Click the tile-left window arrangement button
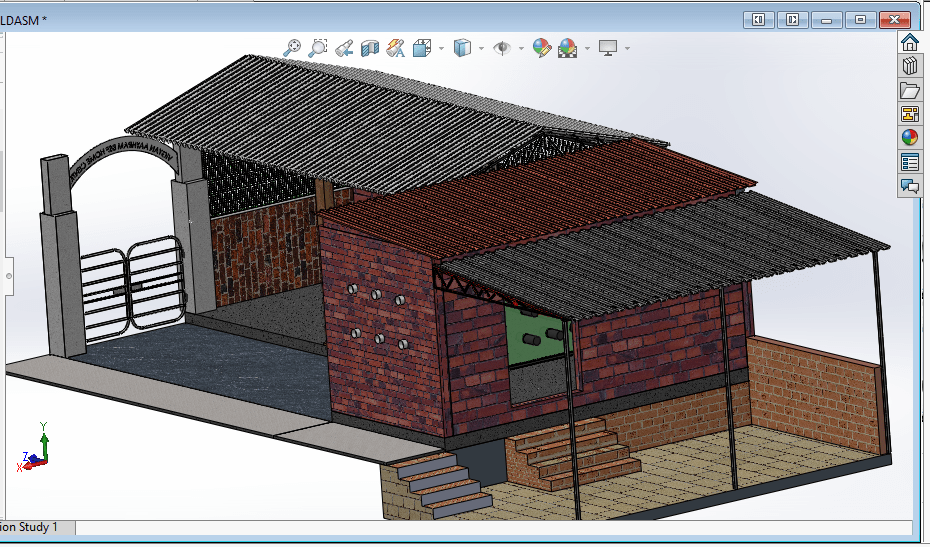930x547 pixels. pos(759,19)
